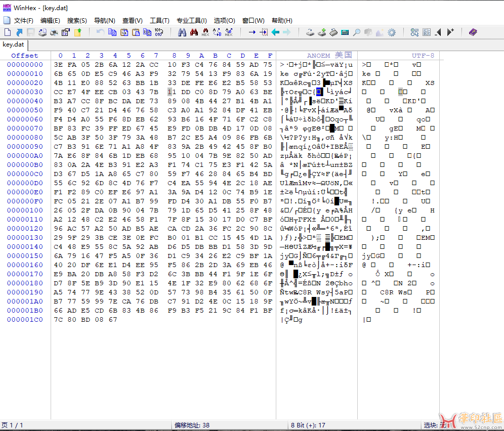Image resolution: width=504 pixels, height=431 pixels.
Task: Click the Open file arrow icon
Action: coord(19,32)
